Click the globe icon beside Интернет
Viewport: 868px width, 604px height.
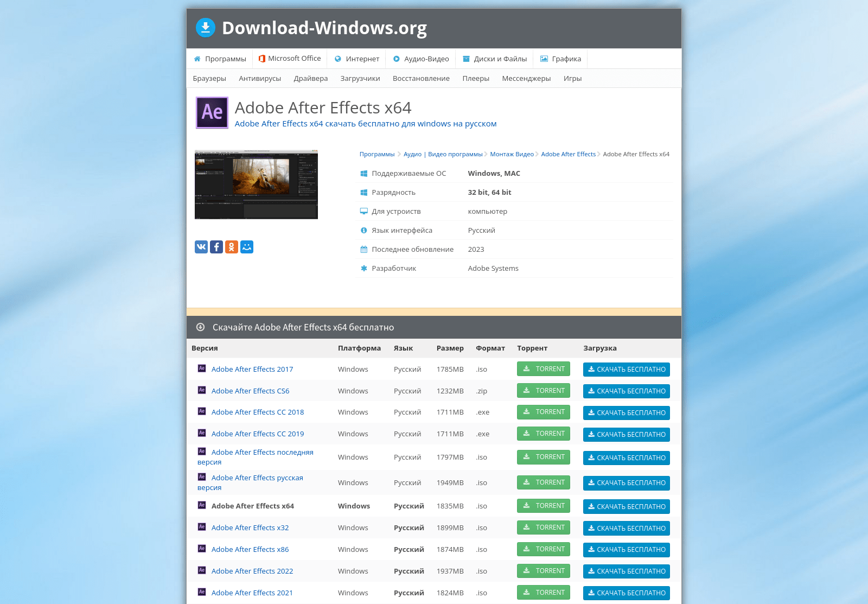point(338,59)
